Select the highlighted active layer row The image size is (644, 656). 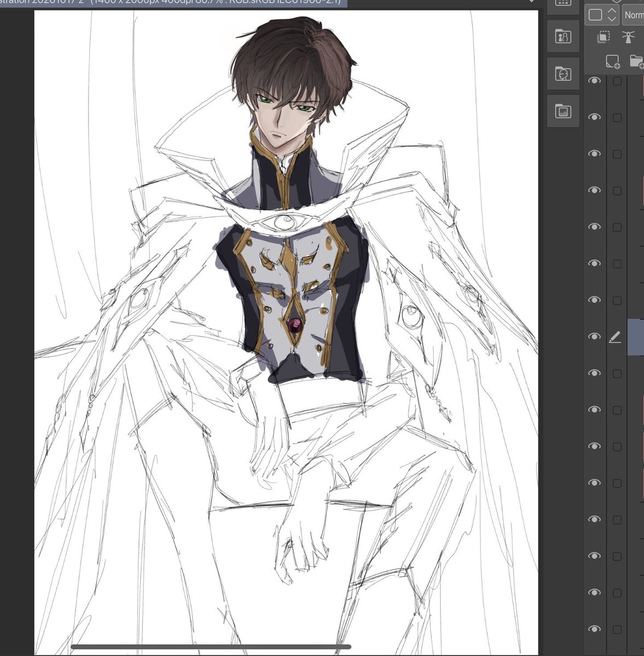click(x=635, y=337)
